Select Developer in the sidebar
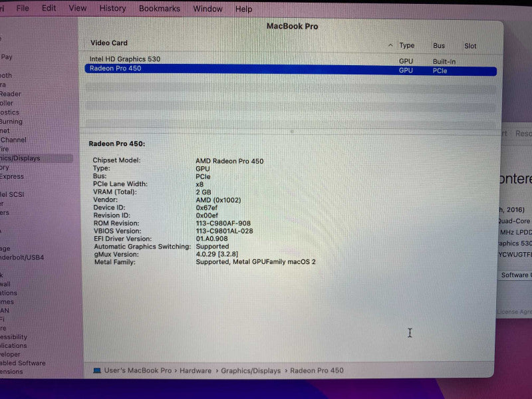The image size is (532, 399). click(10, 354)
